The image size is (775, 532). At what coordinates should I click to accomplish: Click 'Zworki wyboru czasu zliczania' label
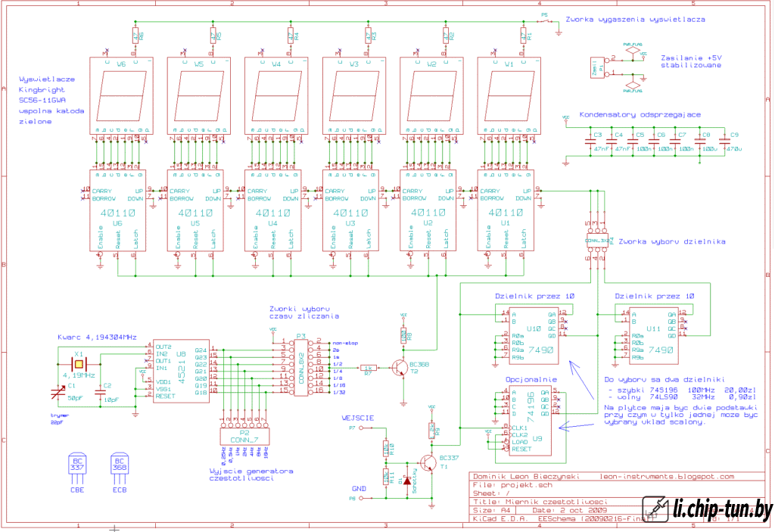[x=304, y=313]
